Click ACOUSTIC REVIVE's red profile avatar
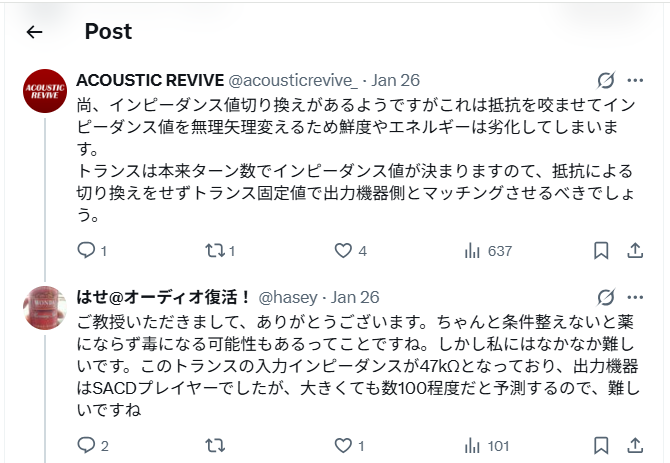Screen dimensions: 670x463 point(43,91)
